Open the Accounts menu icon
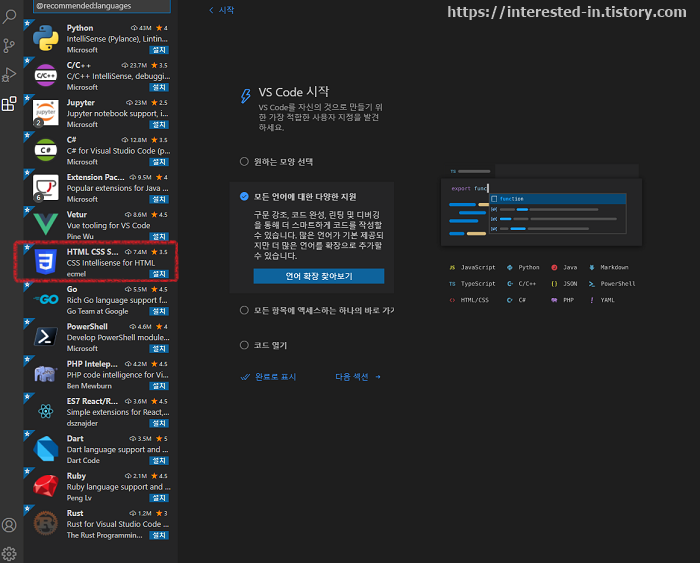The image size is (700, 563). (x=9, y=525)
